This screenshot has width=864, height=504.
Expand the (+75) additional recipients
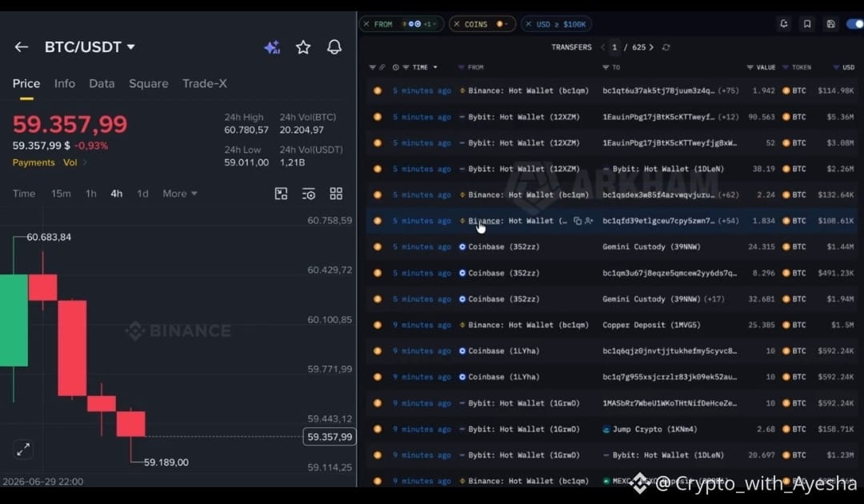coord(729,90)
